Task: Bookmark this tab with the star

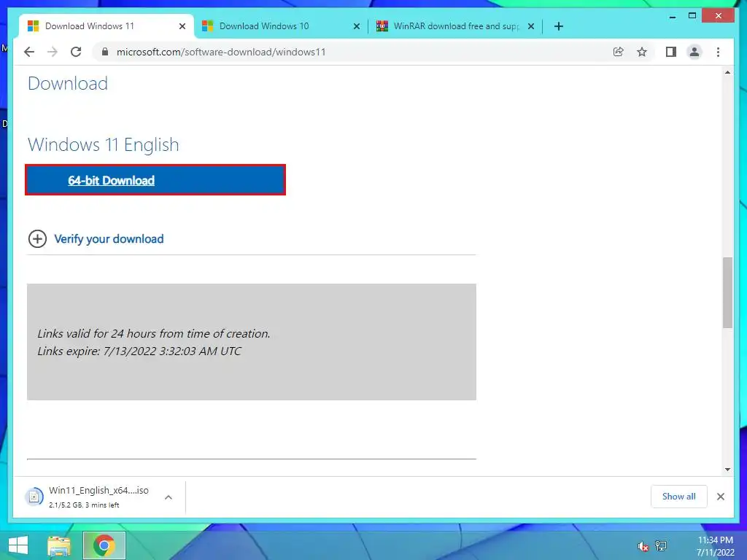Action: [642, 52]
